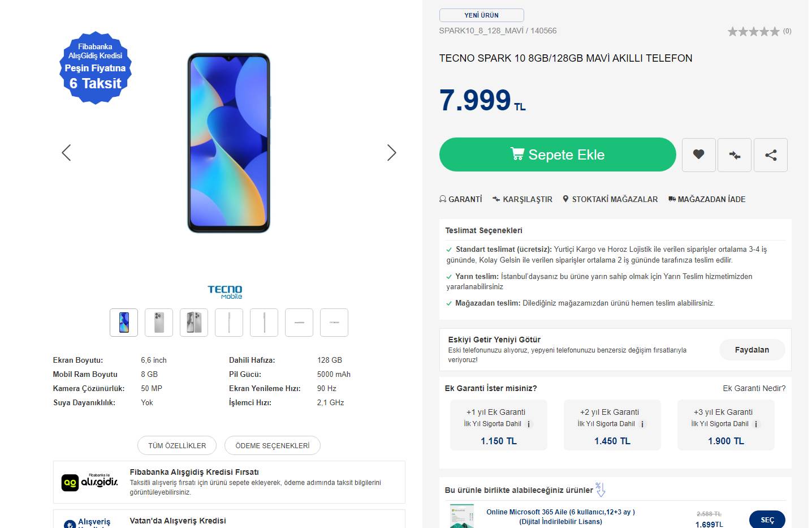The width and height of the screenshot is (812, 528).
Task: Show previous product image with left arrow
Action: pyautogui.click(x=66, y=152)
